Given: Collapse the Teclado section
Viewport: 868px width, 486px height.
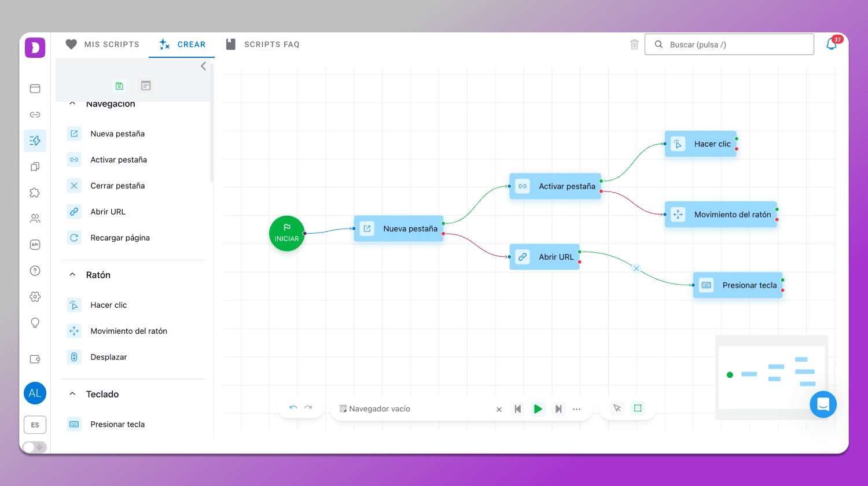Looking at the screenshot, I should [x=72, y=394].
